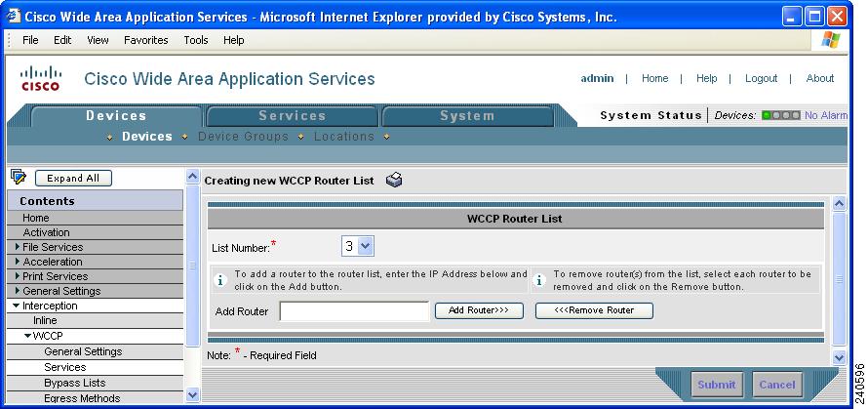Select Services under WCCP
Image resolution: width=868 pixels, height=409 pixels.
95,367
